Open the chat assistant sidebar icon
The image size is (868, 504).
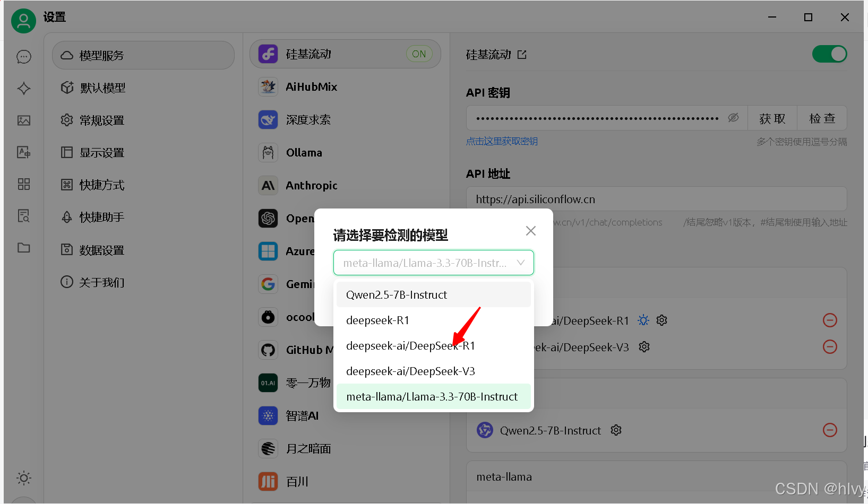click(x=24, y=57)
